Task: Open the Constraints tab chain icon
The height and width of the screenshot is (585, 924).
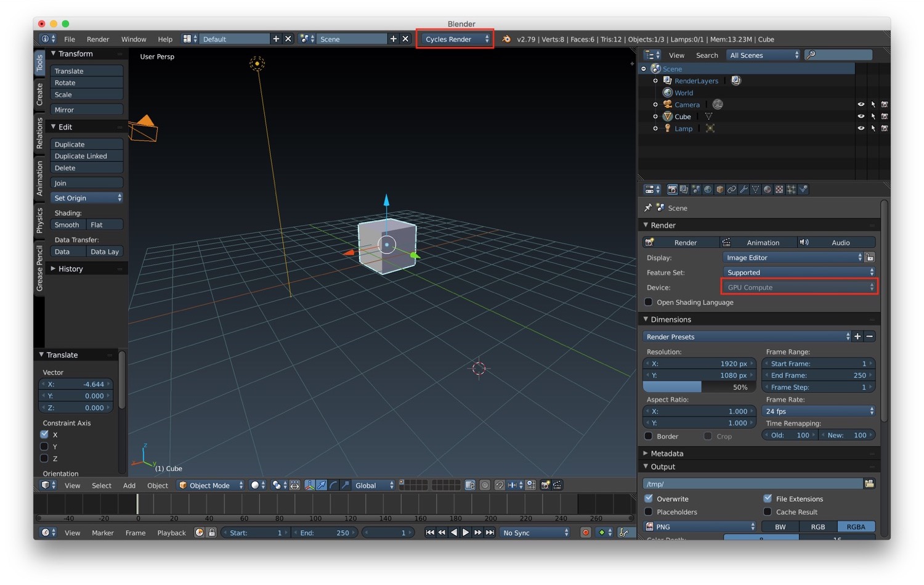Action: click(731, 189)
